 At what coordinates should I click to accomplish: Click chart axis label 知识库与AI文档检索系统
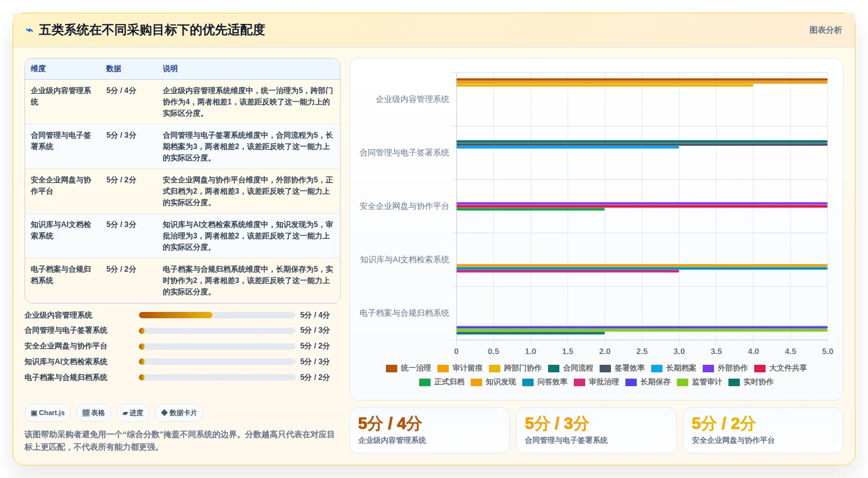405,260
